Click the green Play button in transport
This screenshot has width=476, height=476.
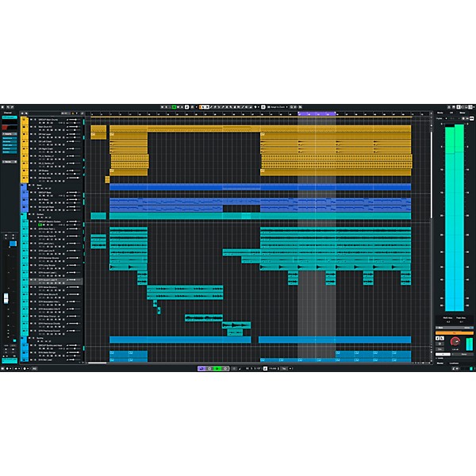click(x=217, y=368)
